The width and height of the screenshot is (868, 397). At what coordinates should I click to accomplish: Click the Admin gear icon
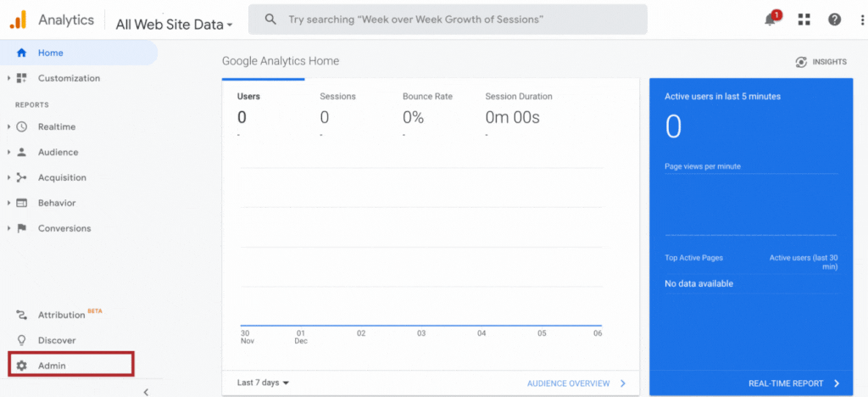pos(22,366)
